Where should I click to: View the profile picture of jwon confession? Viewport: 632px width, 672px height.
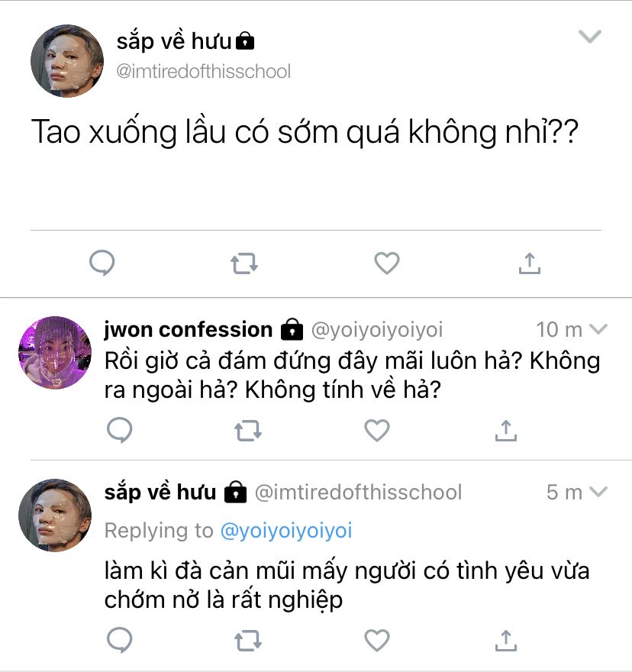point(55,353)
